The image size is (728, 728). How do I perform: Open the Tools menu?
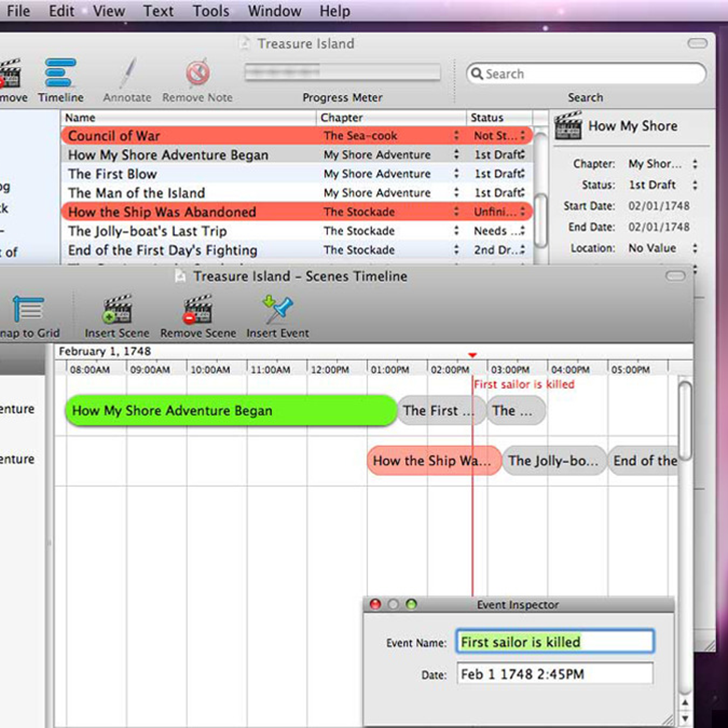[x=211, y=10]
